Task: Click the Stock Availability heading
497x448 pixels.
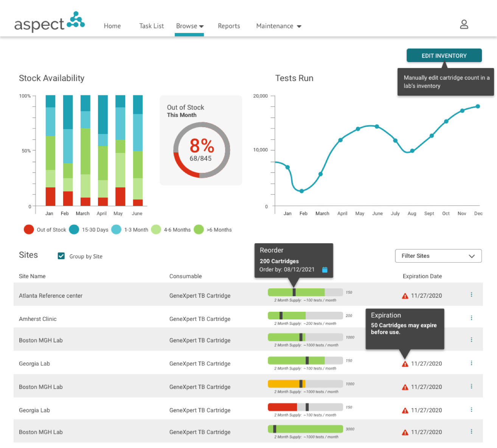Action: click(51, 78)
